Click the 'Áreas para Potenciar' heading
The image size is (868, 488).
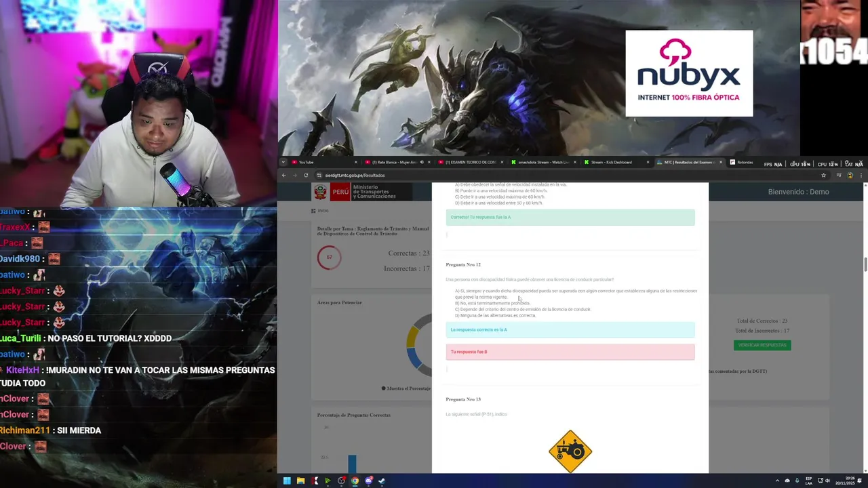pyautogui.click(x=340, y=302)
